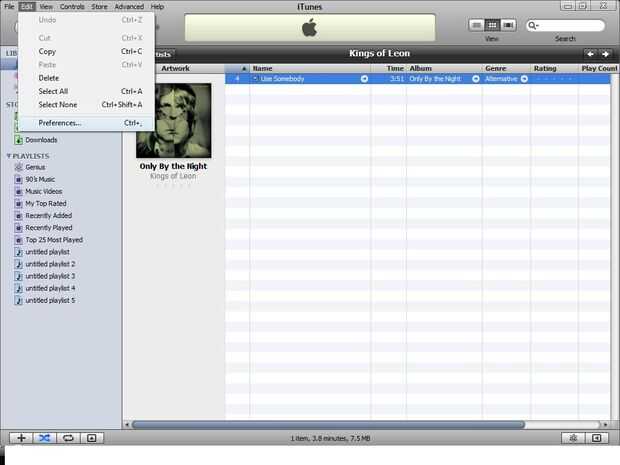Select the Top 25 Most Played playlist

[x=54, y=240]
